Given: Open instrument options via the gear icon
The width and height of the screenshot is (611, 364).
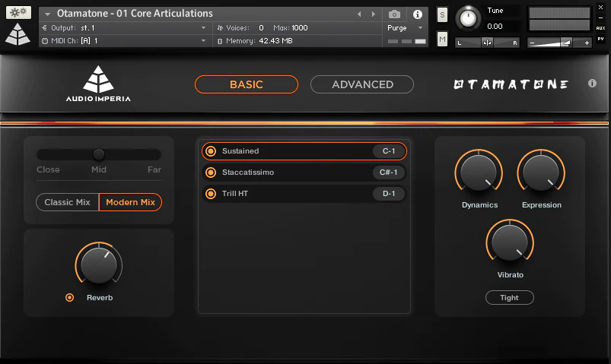Looking at the screenshot, I should tap(18, 12).
